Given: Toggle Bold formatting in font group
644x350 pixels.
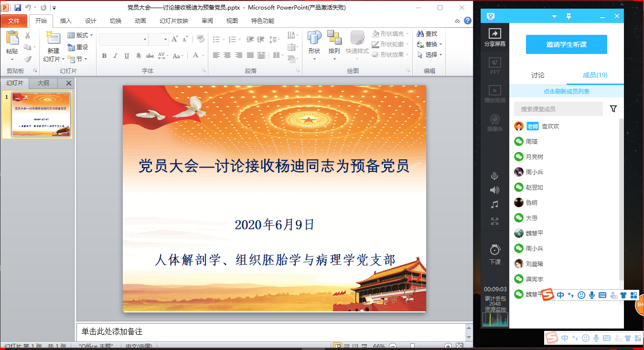Looking at the screenshot, I should point(104,56).
